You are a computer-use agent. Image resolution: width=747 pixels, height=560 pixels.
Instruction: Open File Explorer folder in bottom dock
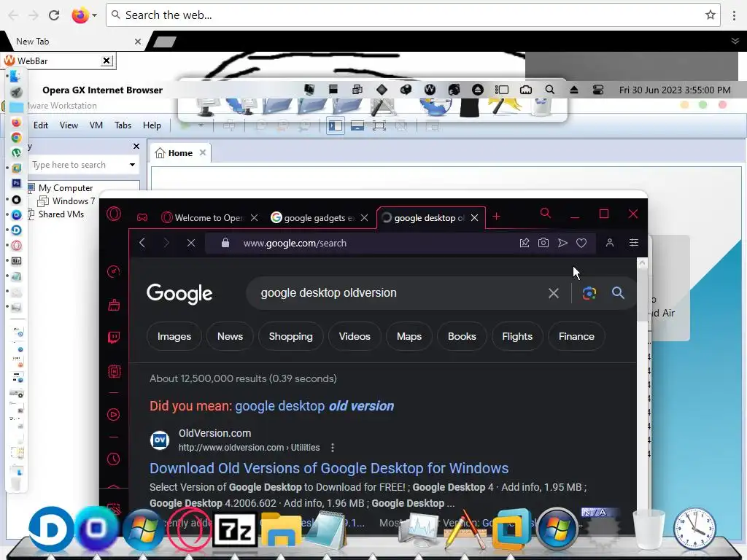click(281, 529)
